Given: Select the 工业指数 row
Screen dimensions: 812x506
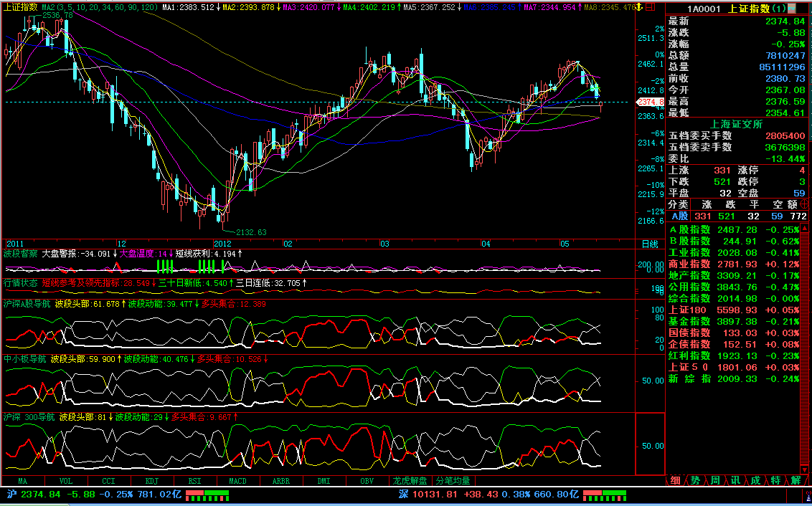Looking at the screenshot, I should tap(733, 252).
